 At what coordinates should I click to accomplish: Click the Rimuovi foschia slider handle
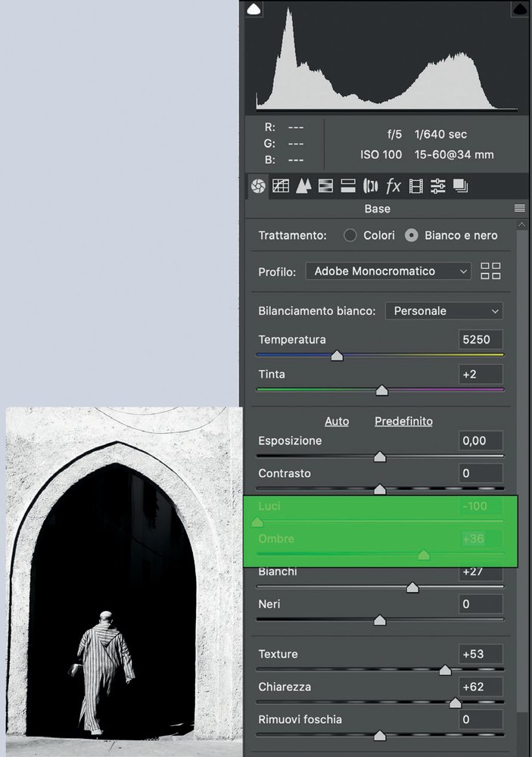click(380, 736)
